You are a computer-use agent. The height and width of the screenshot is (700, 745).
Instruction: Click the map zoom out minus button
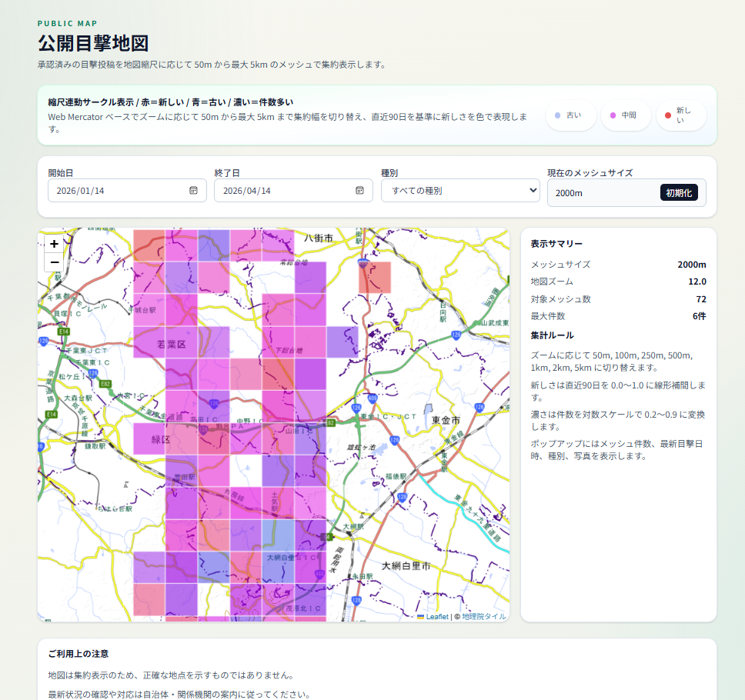54,262
